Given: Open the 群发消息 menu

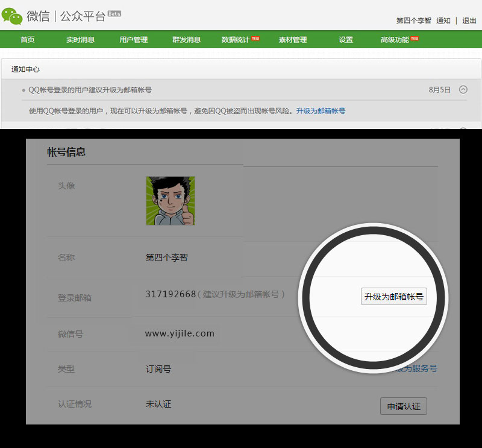Looking at the screenshot, I should point(187,39).
